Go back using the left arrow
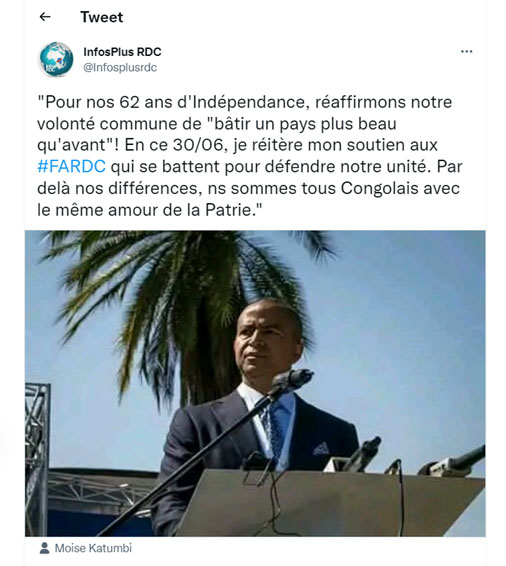The width and height of the screenshot is (506, 566). 45,17
